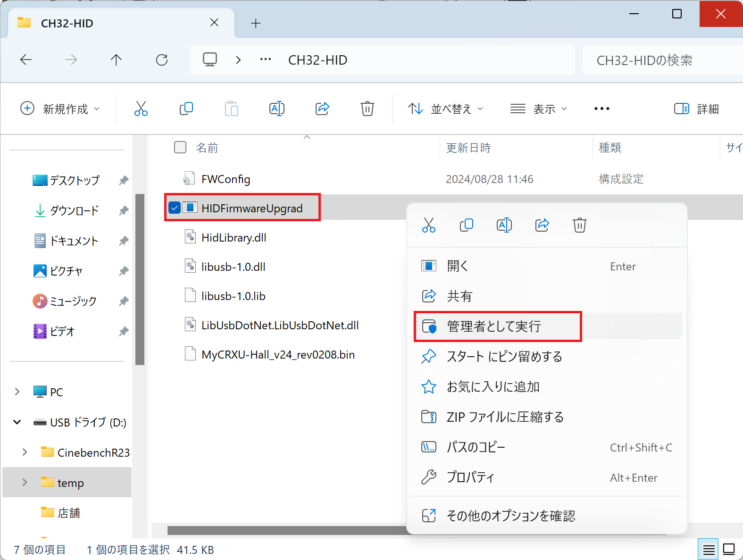743x560 pixels.
Task: Toggle the select-all checkbox beside 名前
Action: (x=180, y=148)
